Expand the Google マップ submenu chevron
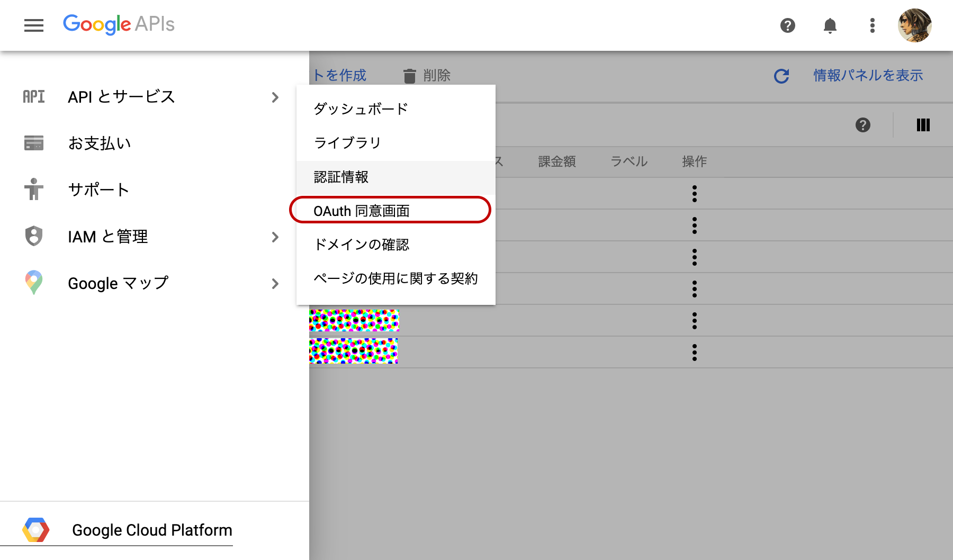This screenshot has height=560, width=953. (x=275, y=283)
